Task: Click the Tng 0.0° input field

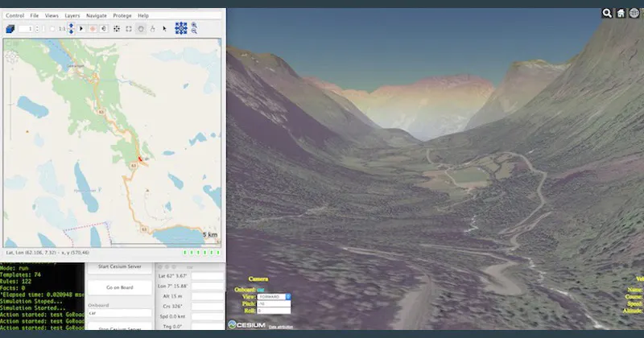Action: (x=208, y=327)
